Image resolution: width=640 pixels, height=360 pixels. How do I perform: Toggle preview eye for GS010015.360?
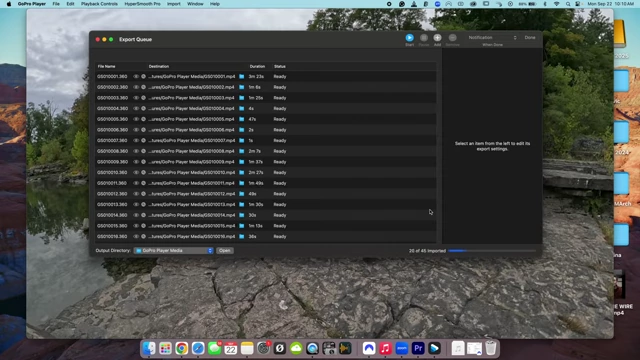click(136, 226)
